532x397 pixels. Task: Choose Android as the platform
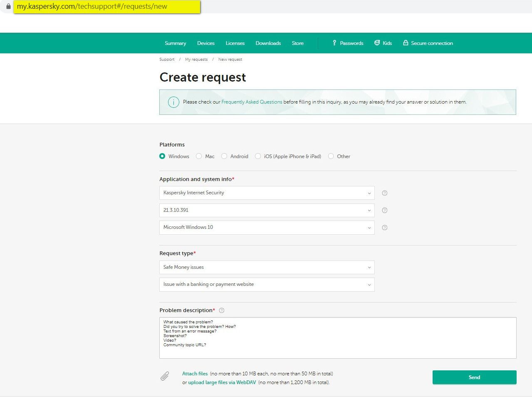point(224,156)
